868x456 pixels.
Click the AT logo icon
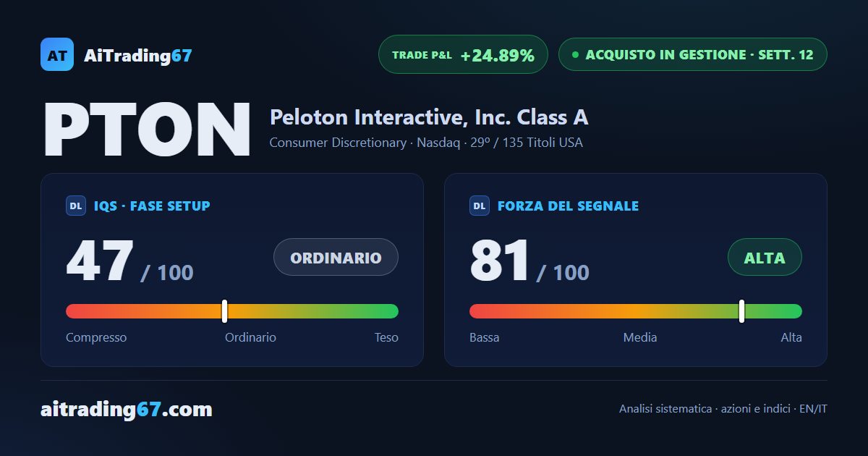click(57, 54)
